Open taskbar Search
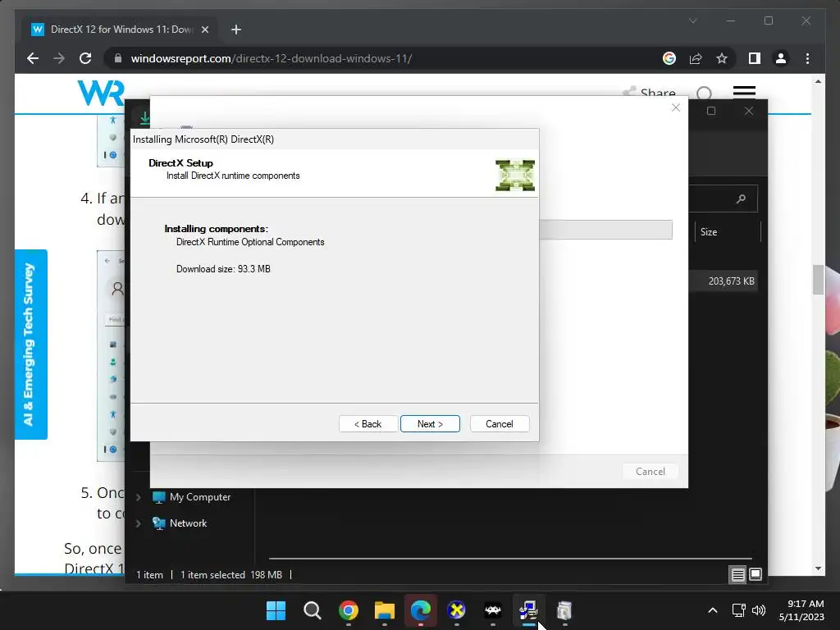Screen dimensions: 840x630 point(313,610)
